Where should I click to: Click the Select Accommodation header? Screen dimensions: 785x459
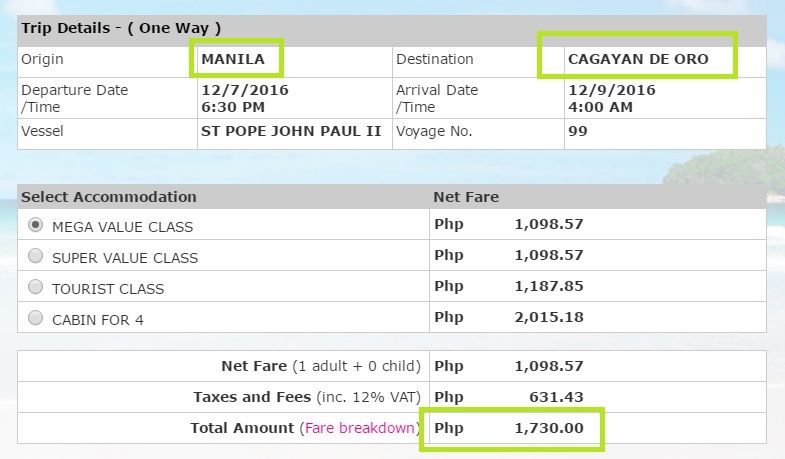pos(109,197)
